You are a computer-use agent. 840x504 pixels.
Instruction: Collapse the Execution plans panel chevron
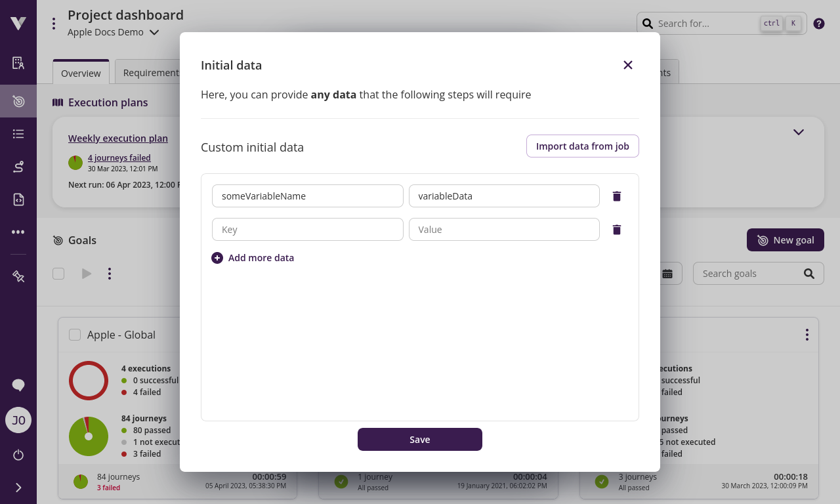(799, 132)
